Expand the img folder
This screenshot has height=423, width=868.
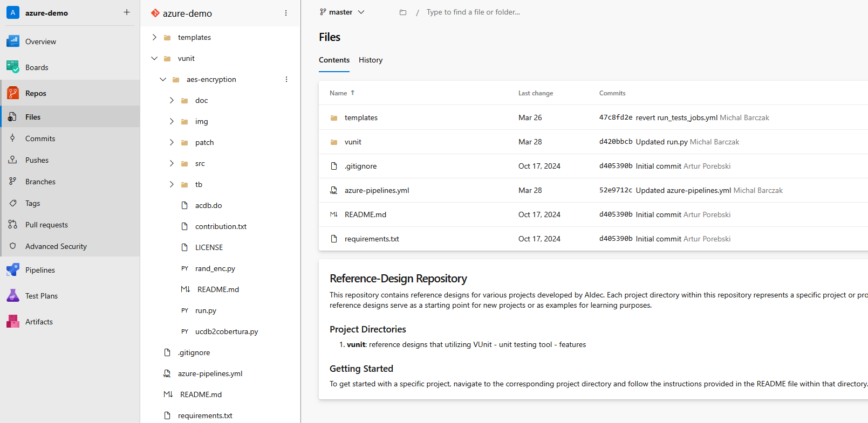pos(172,121)
